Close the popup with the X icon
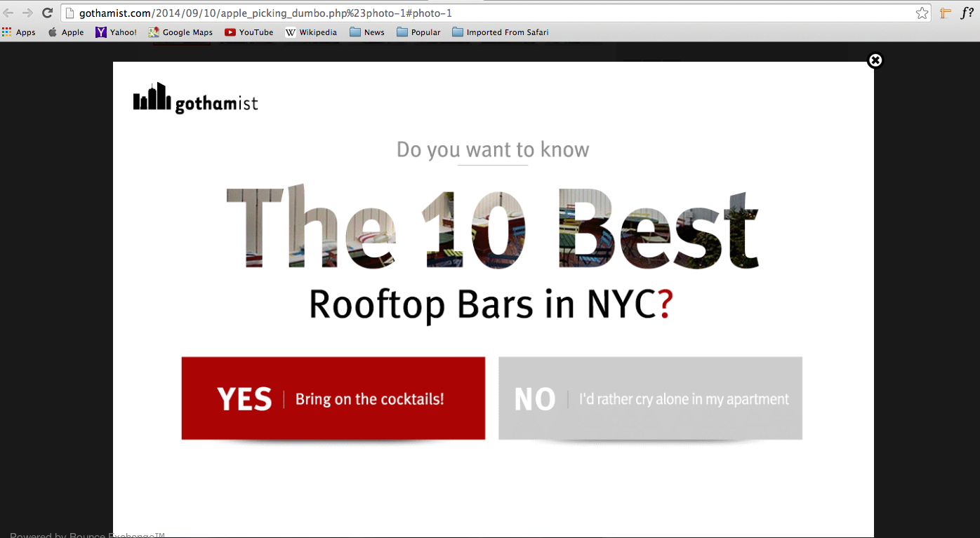 875,61
